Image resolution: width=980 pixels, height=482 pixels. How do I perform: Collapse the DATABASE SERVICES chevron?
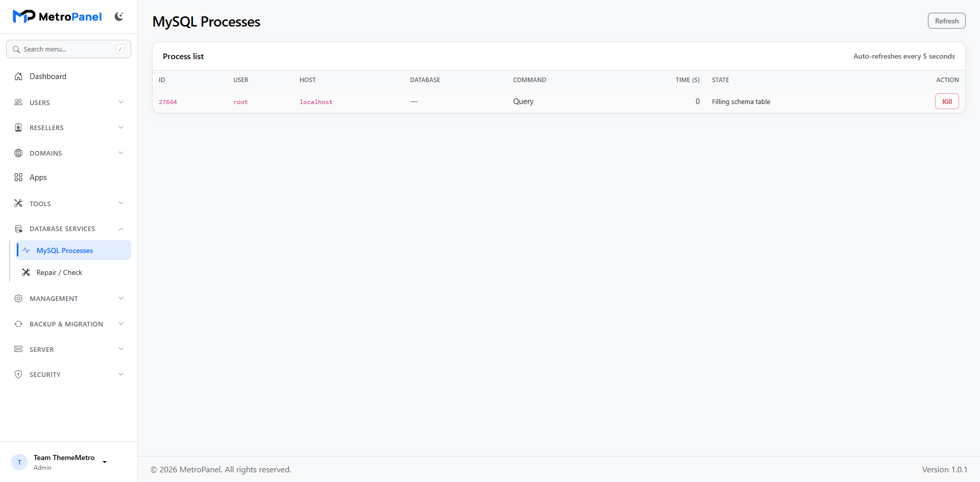tap(121, 229)
